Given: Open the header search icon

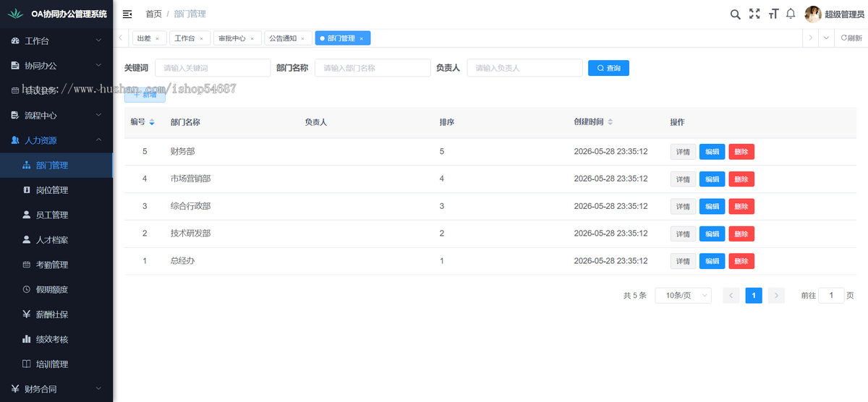Looking at the screenshot, I should (x=735, y=14).
